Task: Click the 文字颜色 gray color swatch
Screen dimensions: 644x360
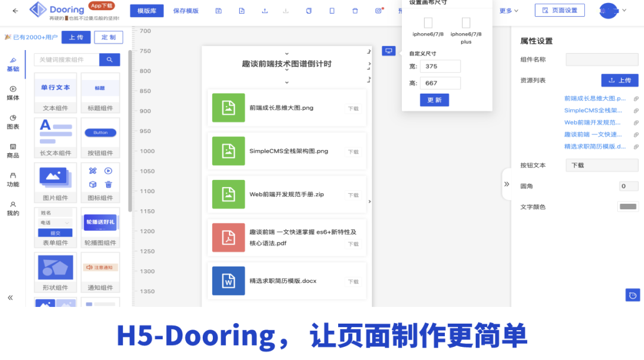Action: click(628, 207)
